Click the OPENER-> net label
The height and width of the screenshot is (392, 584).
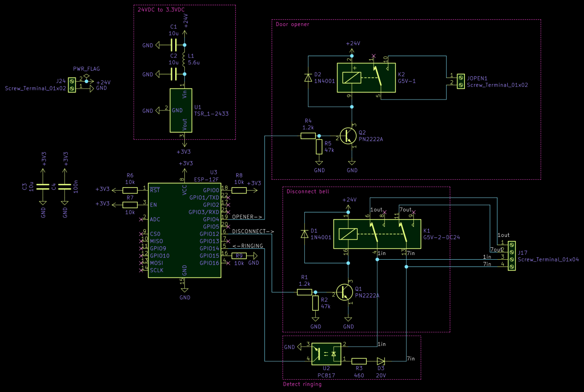pyautogui.click(x=246, y=216)
